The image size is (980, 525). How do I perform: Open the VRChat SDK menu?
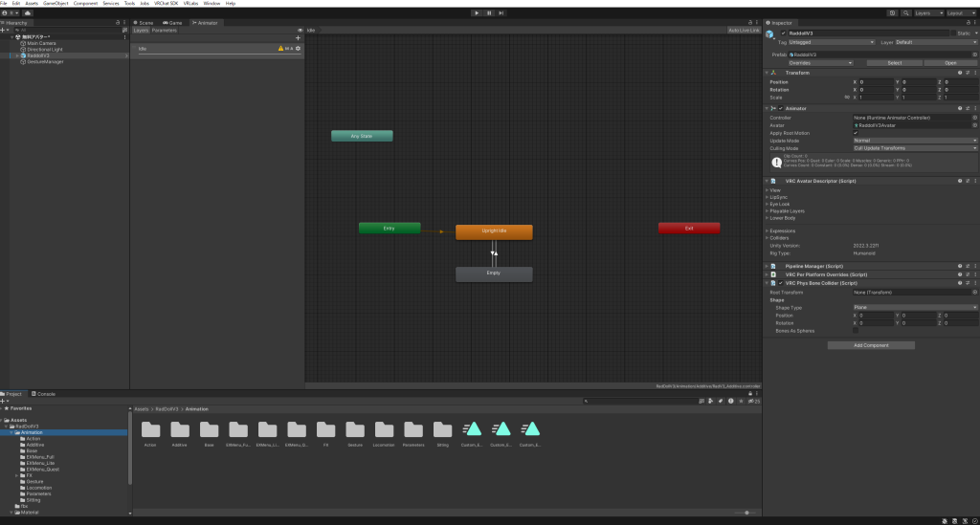coord(167,4)
